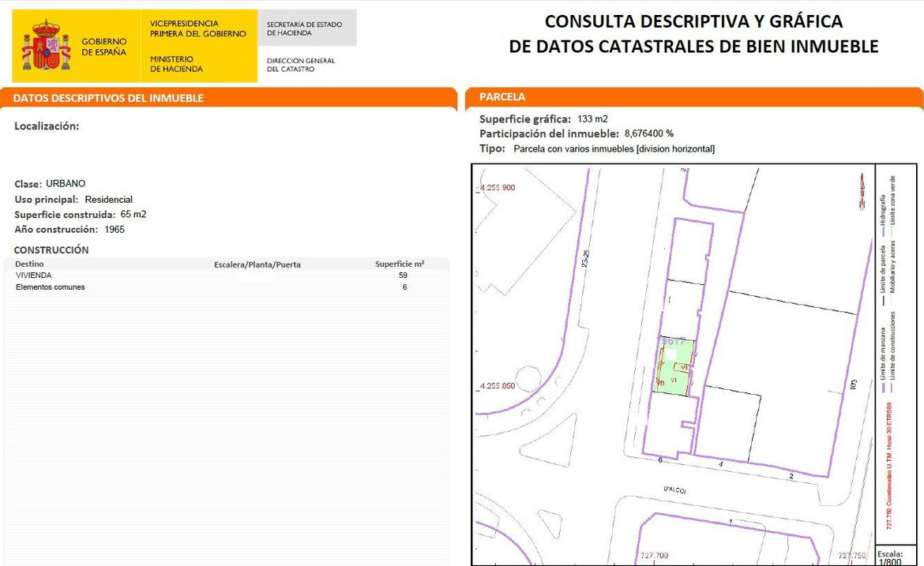Click the 'Localización:' field label
Screen dimensions: 924x566
47,126
